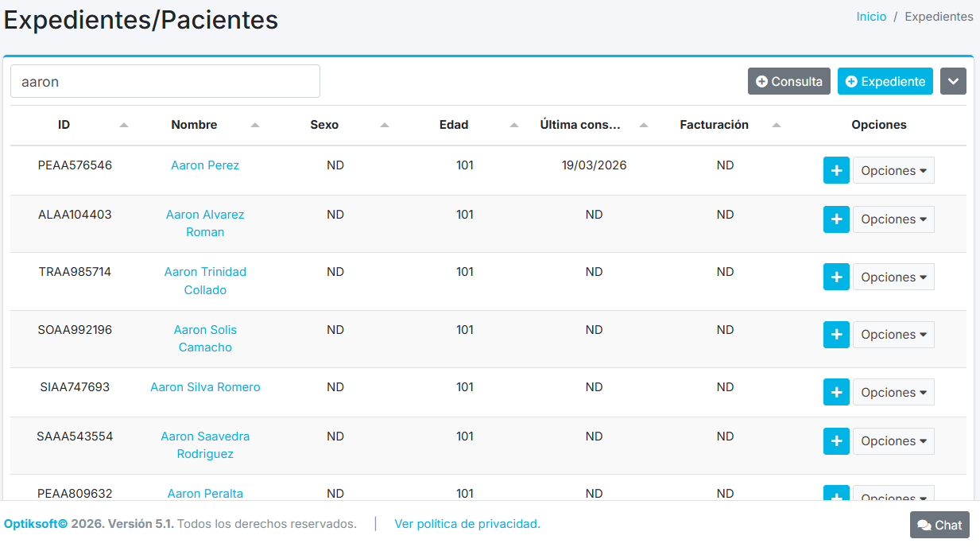This screenshot has width=980, height=547.
Task: Click the plus icon for Aaron Alvarez Roman
Action: click(x=836, y=219)
